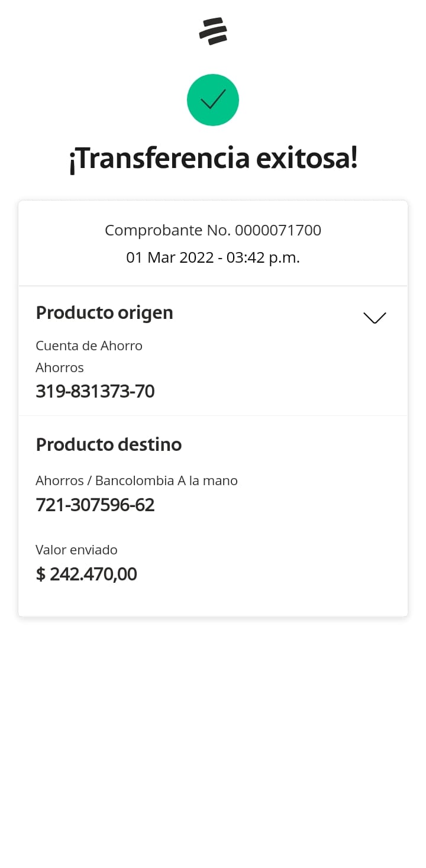Click the Producto origen section title
Viewport: 426px width, 868px height.
click(105, 312)
